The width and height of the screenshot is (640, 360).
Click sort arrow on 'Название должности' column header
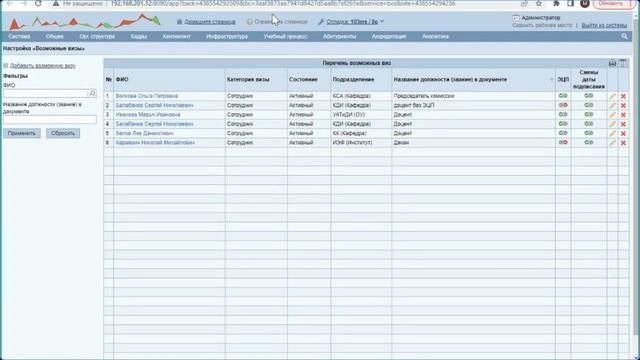coord(552,80)
